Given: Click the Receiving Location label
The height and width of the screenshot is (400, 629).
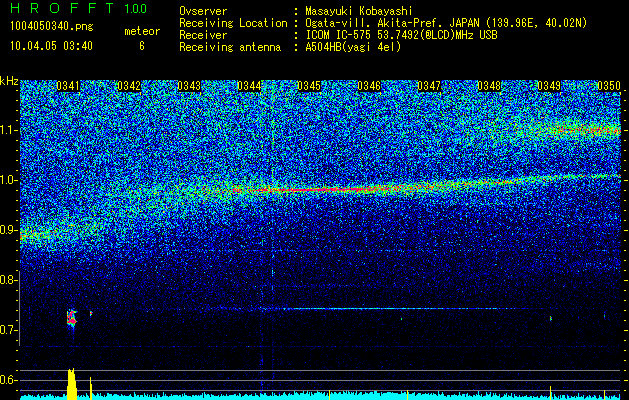Looking at the screenshot, I should point(233,23).
